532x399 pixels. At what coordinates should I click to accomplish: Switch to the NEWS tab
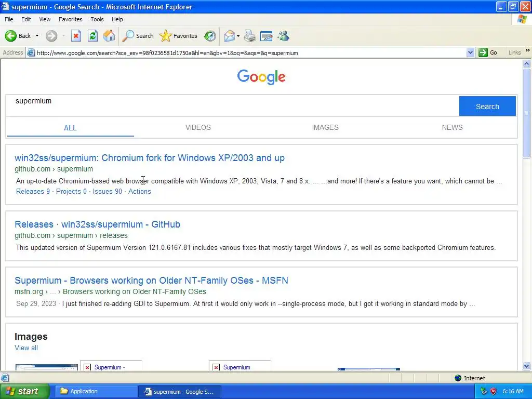453,127
